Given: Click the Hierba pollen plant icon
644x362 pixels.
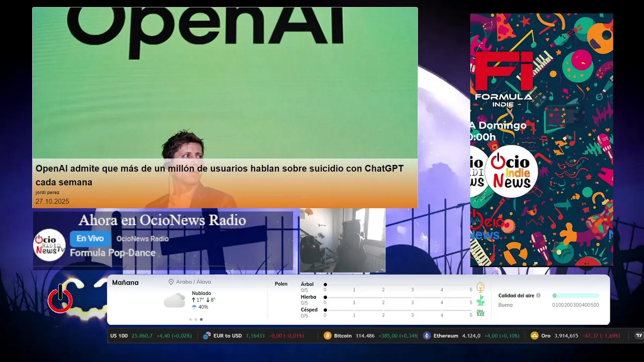Looking at the screenshot, I should (x=480, y=300).
